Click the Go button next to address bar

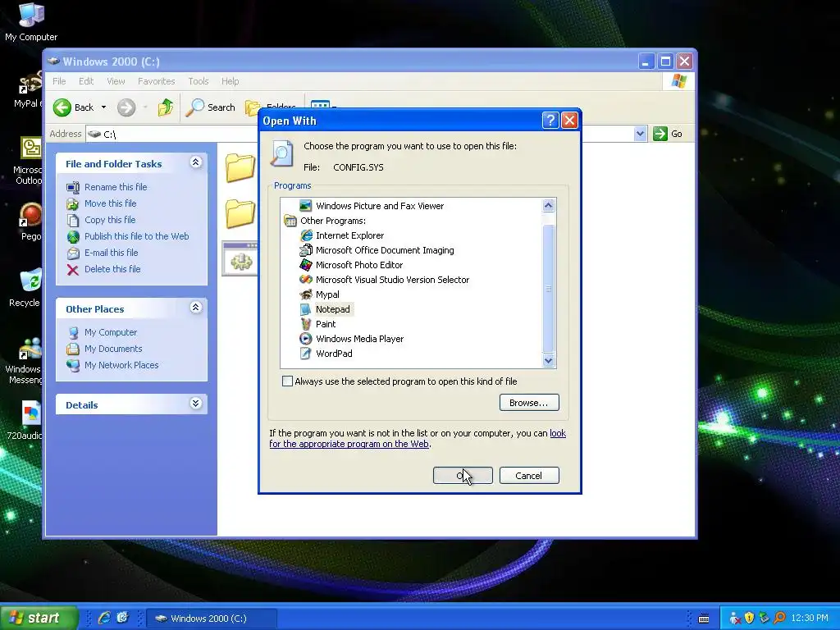pos(668,134)
